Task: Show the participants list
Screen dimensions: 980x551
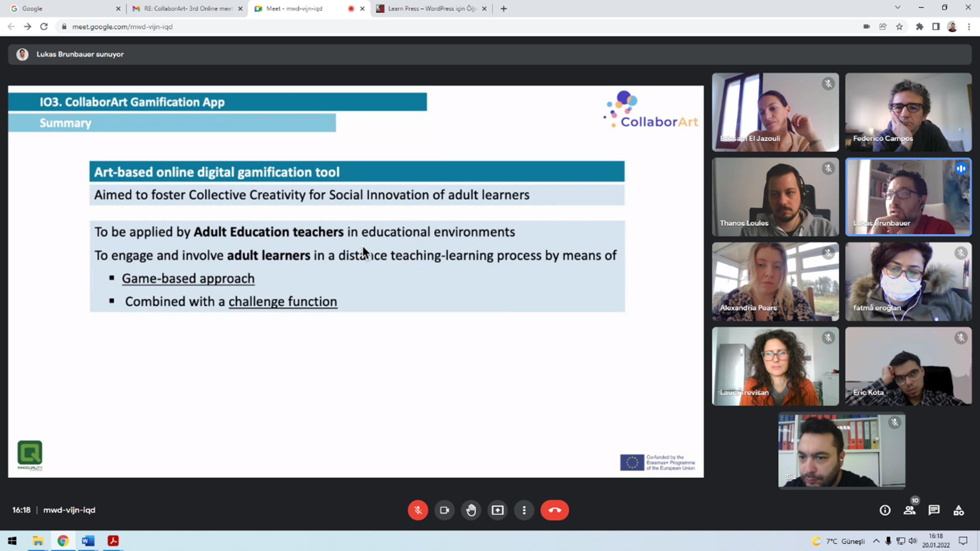Action: pyautogui.click(x=909, y=510)
